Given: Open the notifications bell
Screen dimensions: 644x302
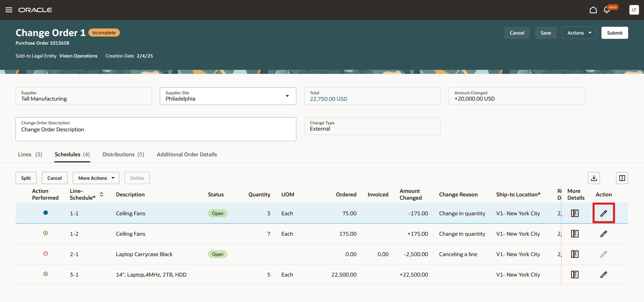Looking at the screenshot, I should [x=606, y=10].
